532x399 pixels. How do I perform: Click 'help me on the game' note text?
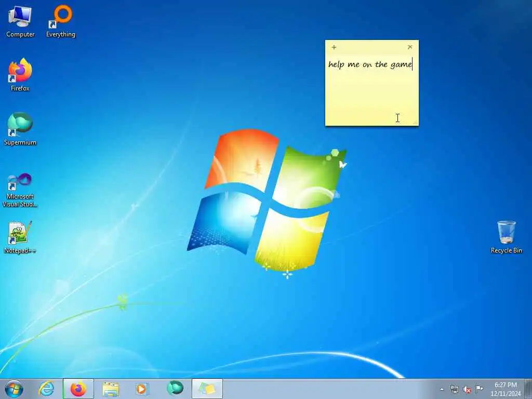click(x=370, y=64)
